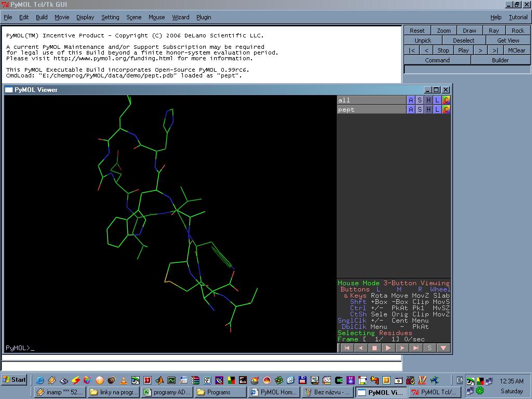Open VLC traffic cone icon in quick launch
Viewport: 532px width, 399px height.
point(124,380)
